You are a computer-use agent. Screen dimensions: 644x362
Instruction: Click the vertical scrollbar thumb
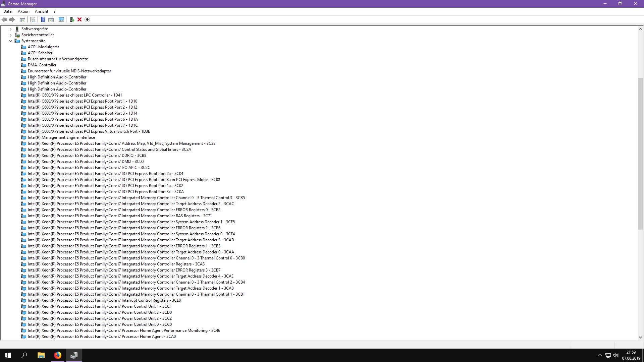tap(640, 154)
